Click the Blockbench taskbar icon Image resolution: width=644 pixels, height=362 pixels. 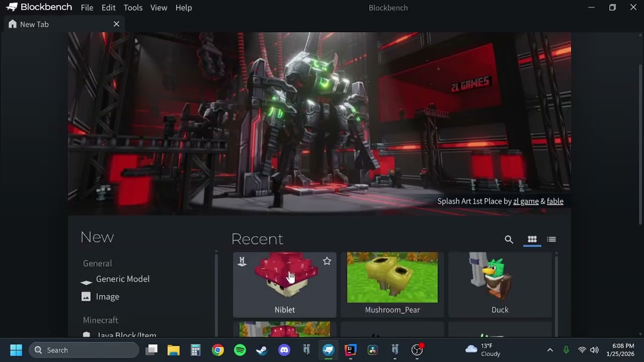point(329,350)
